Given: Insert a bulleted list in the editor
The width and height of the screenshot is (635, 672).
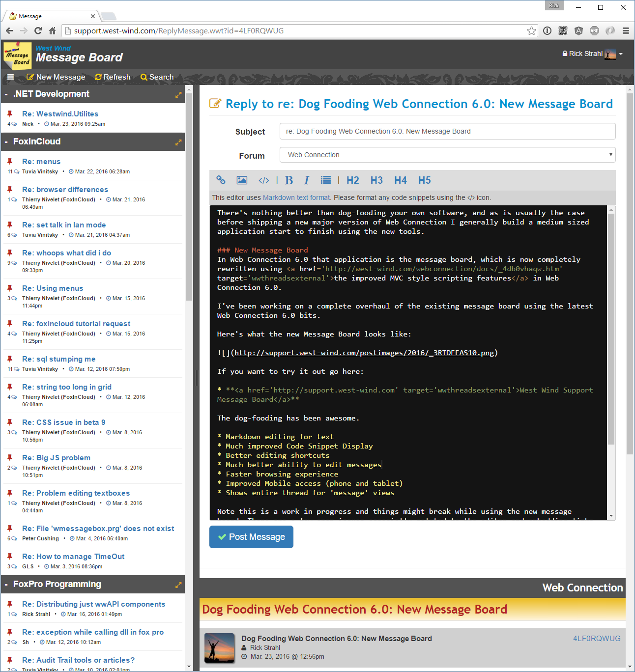Looking at the screenshot, I should click(x=326, y=180).
